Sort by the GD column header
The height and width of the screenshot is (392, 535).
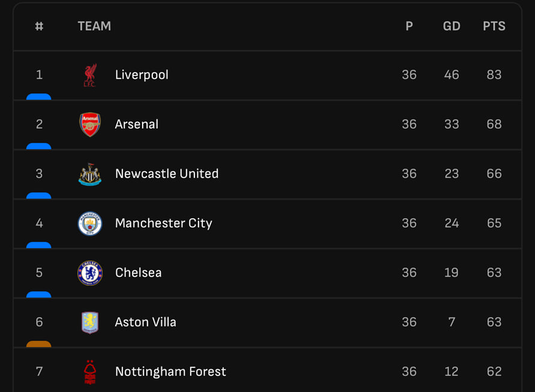tap(452, 26)
